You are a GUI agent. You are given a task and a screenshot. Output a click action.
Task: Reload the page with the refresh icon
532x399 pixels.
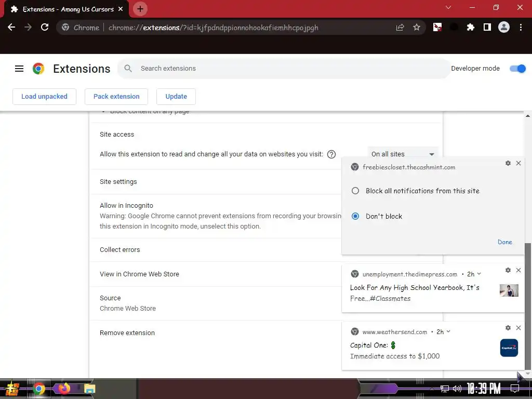click(x=45, y=27)
